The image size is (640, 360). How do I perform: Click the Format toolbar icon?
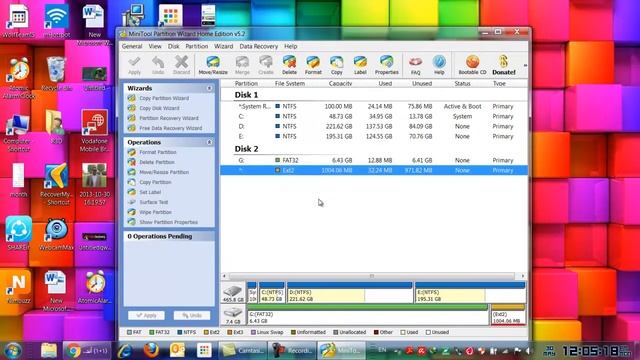[313, 65]
